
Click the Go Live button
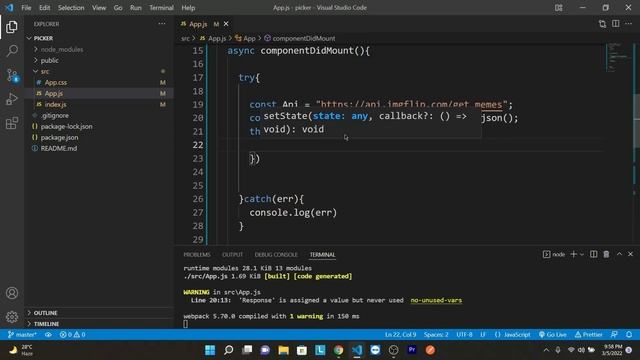click(552, 335)
